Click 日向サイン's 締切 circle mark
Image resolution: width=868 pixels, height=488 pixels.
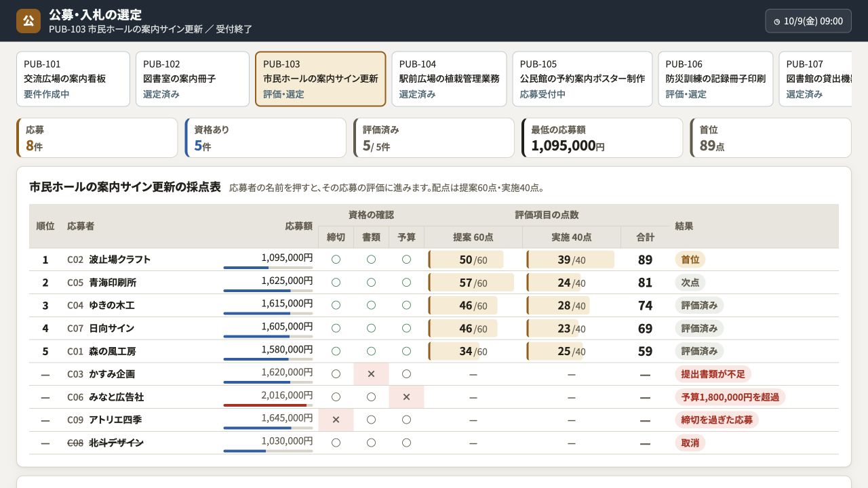tap(336, 328)
